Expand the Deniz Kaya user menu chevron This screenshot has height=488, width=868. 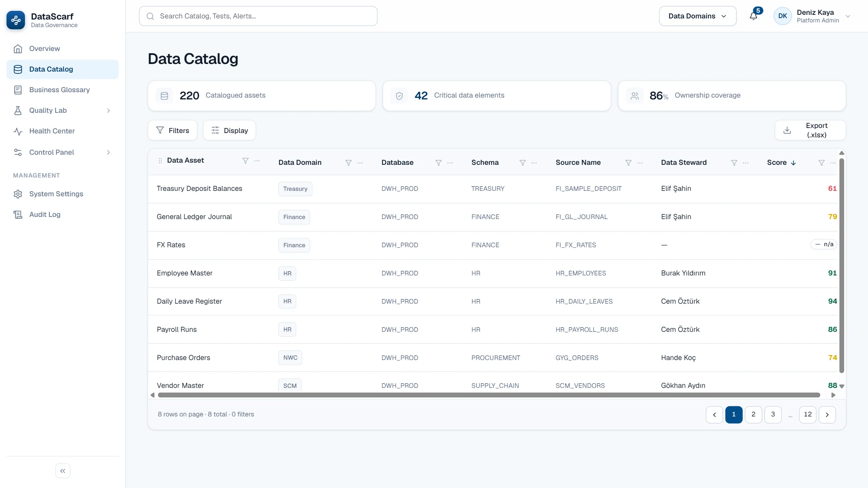[848, 16]
